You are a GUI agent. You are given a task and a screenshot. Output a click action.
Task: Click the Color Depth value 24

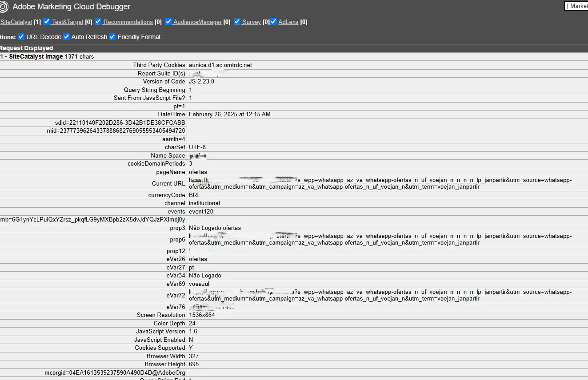(192, 323)
